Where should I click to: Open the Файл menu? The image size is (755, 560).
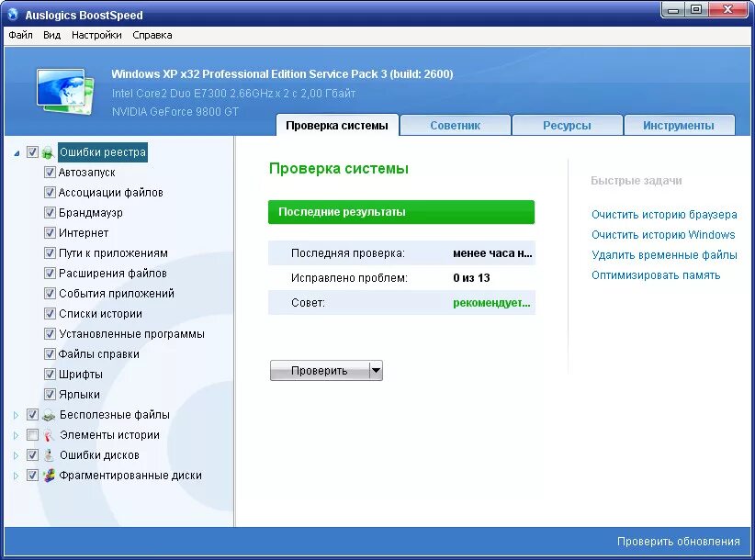coord(21,35)
